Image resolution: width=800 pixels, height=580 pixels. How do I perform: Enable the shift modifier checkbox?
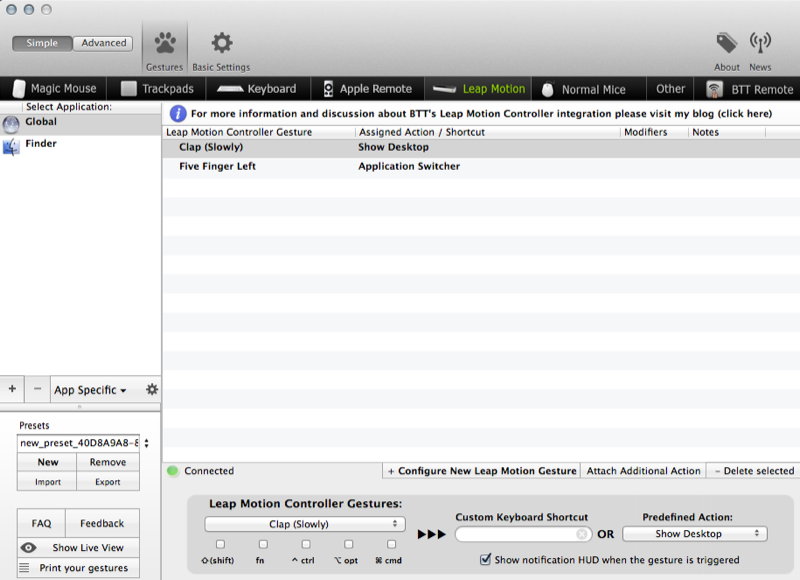220,545
